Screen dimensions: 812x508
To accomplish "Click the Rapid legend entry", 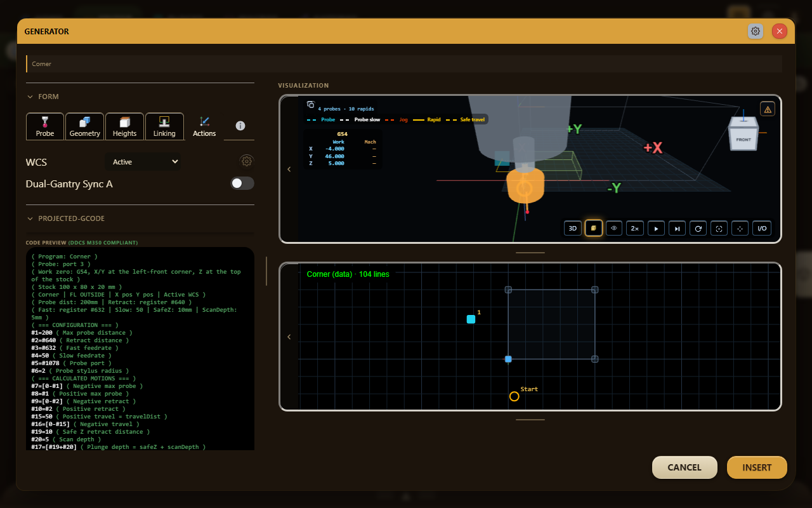I will pos(427,119).
